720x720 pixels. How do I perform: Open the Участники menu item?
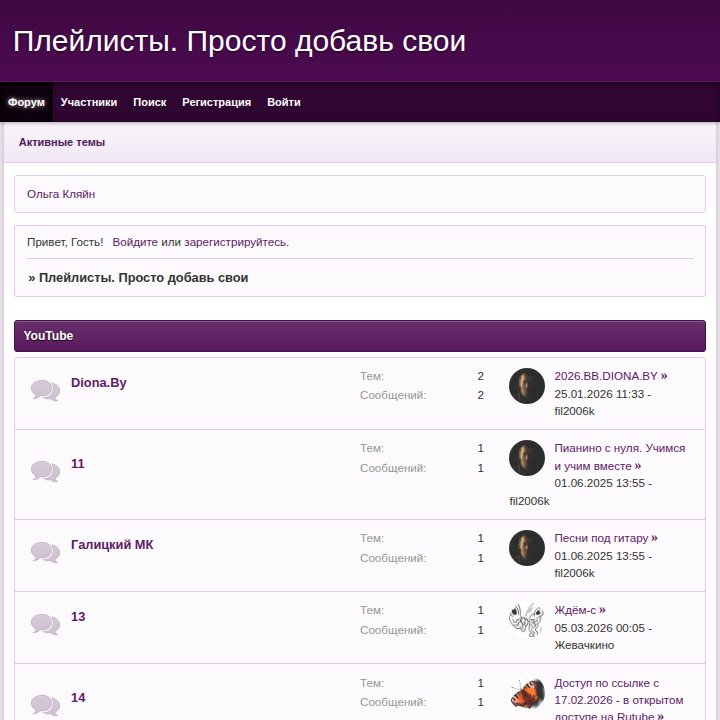(89, 102)
